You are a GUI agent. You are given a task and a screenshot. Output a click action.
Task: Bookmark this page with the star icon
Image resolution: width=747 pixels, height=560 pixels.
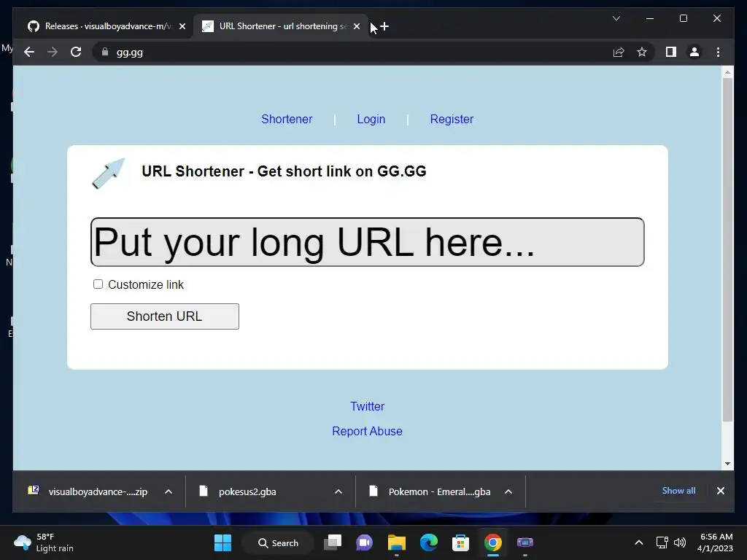(x=642, y=52)
